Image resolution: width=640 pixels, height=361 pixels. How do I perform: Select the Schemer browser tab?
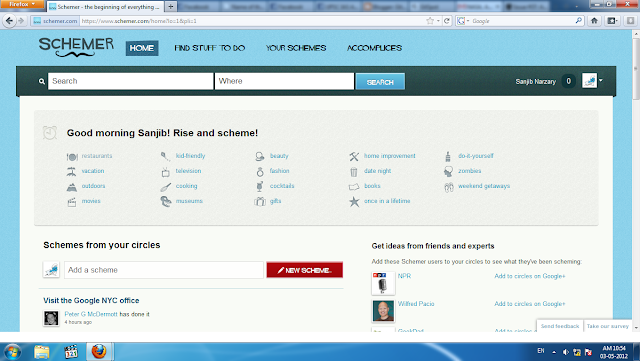tap(105, 7)
